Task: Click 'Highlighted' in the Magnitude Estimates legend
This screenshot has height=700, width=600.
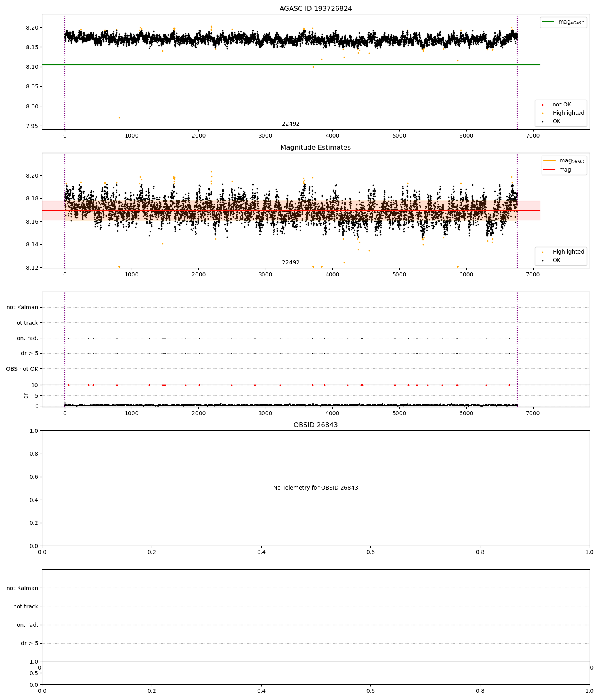Action: [x=568, y=252]
